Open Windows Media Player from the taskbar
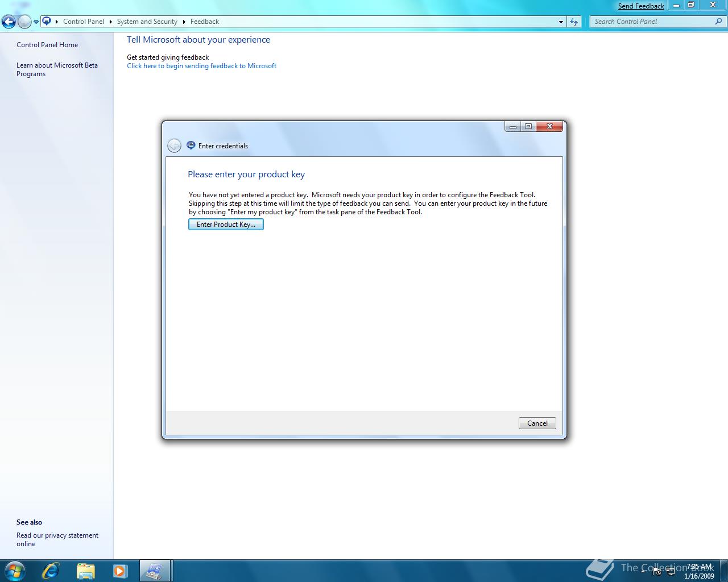Image resolution: width=728 pixels, height=582 pixels. [x=120, y=571]
